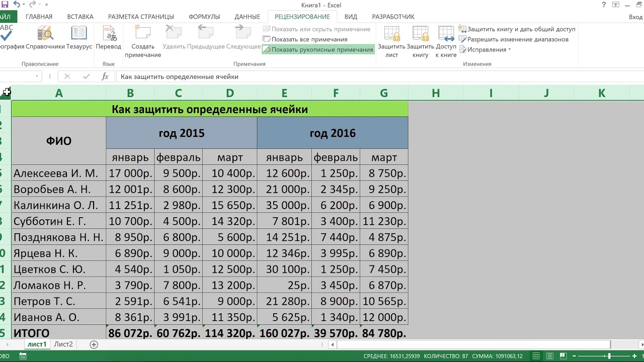644x362 pixels.
Task: Select column D header
Action: point(230,93)
